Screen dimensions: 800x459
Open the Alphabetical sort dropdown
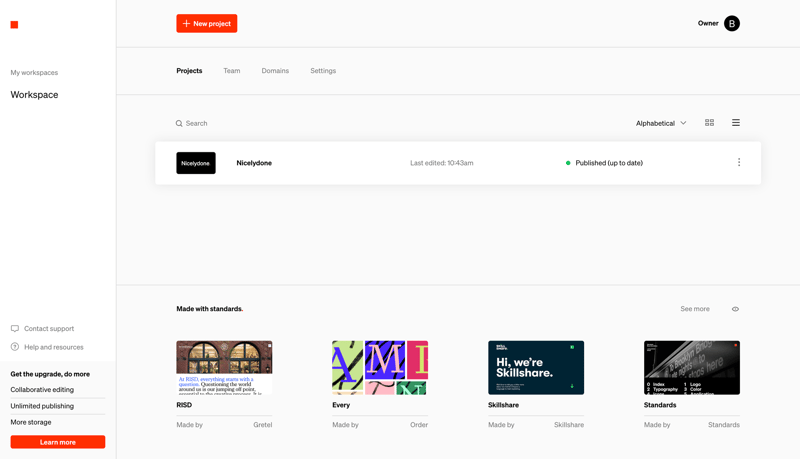tap(661, 123)
